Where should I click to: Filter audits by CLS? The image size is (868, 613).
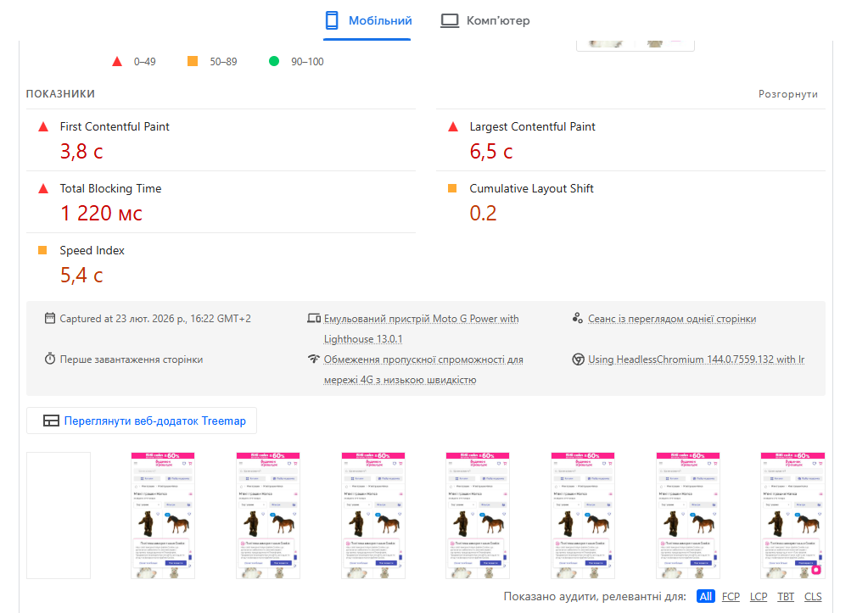(813, 597)
